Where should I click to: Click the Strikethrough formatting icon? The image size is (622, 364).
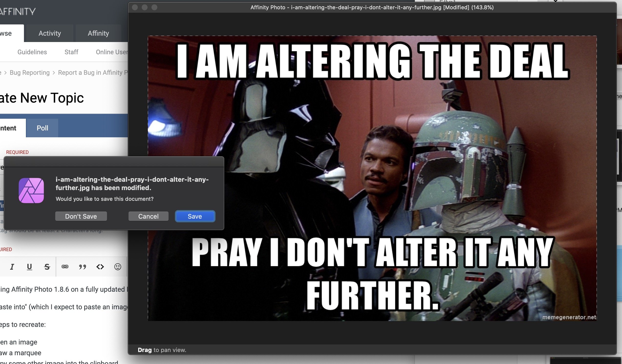click(47, 267)
